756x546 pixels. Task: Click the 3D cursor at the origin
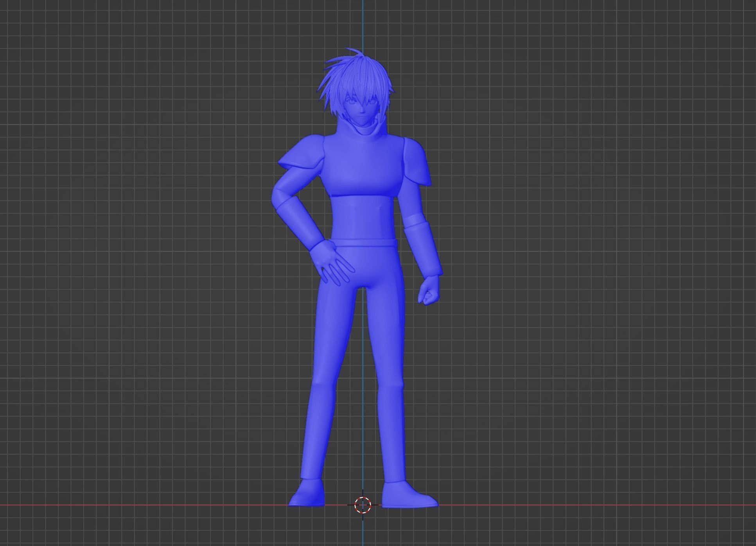click(363, 505)
